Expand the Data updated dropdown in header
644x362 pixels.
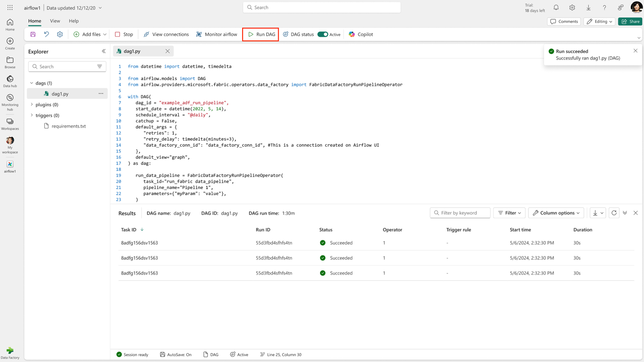(x=100, y=8)
